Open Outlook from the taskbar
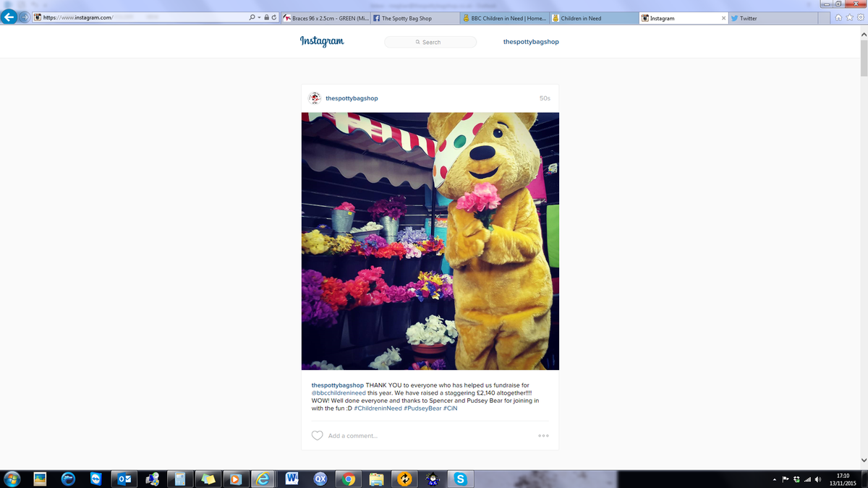Viewport: 868px width, 488px height. (124, 479)
